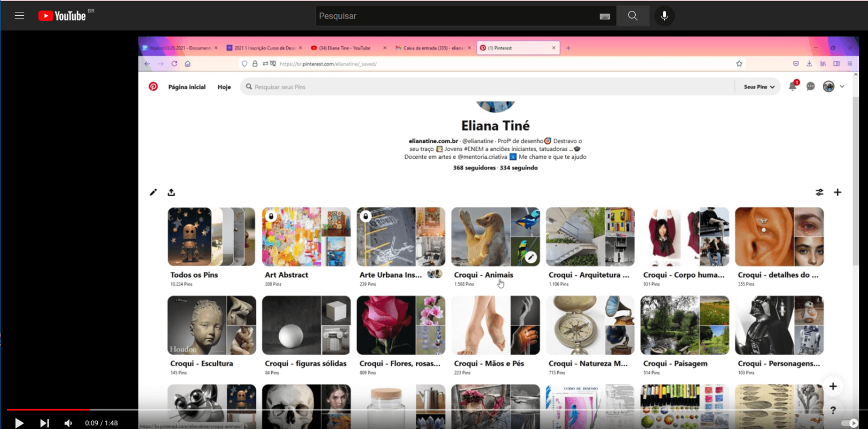Expand the account chevron next to avatar
This screenshot has height=429, width=868.
coord(842,86)
